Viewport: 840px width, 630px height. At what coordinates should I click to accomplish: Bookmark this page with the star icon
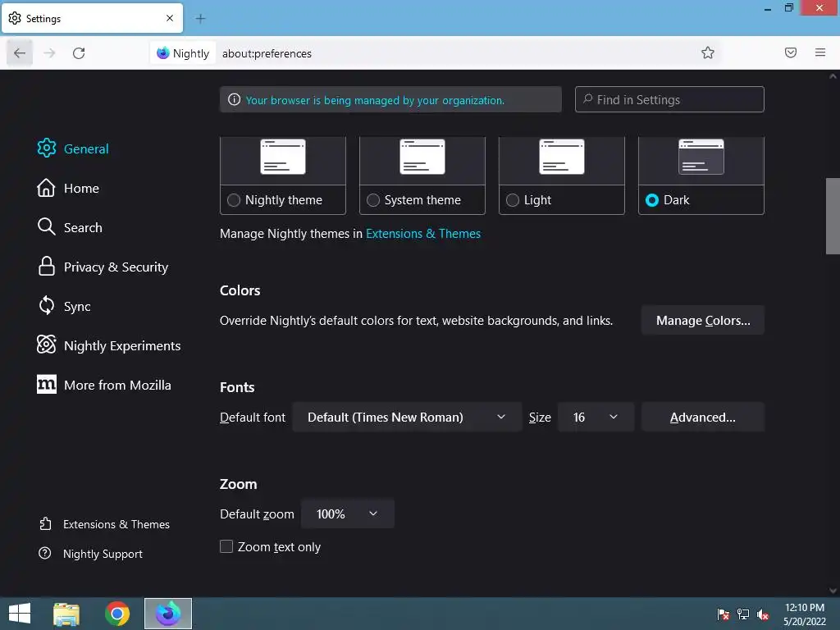pyautogui.click(x=708, y=52)
